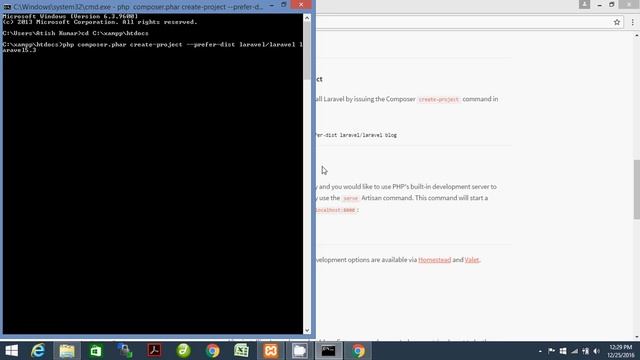This screenshot has width=640, height=360.
Task: Click the cmd window vertical scrollbar thumb
Action: point(307,50)
